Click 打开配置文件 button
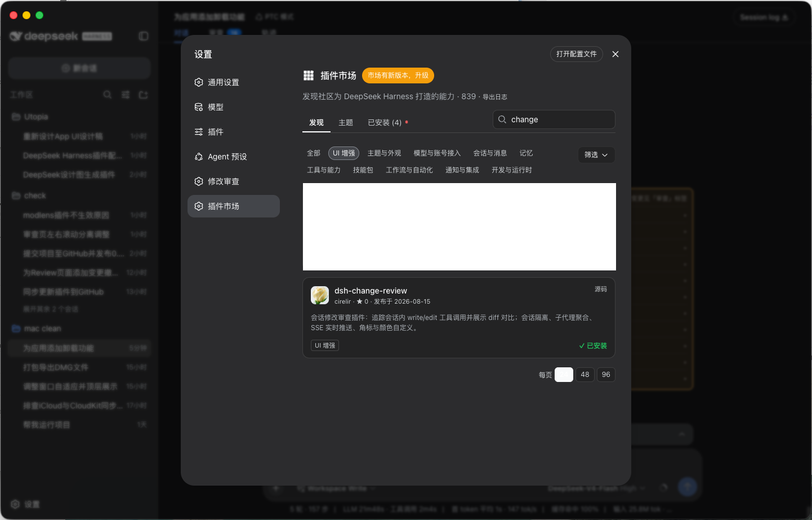 pyautogui.click(x=577, y=54)
